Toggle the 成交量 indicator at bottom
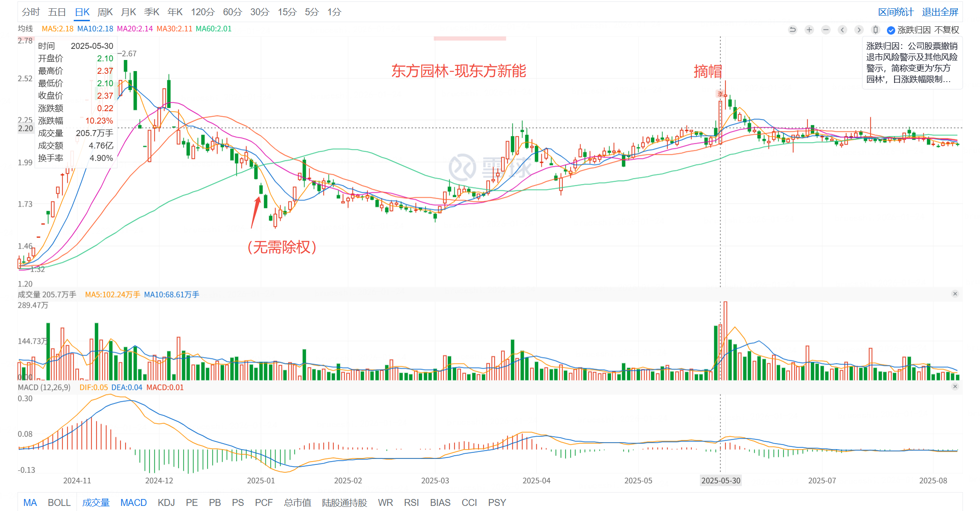 pos(96,503)
